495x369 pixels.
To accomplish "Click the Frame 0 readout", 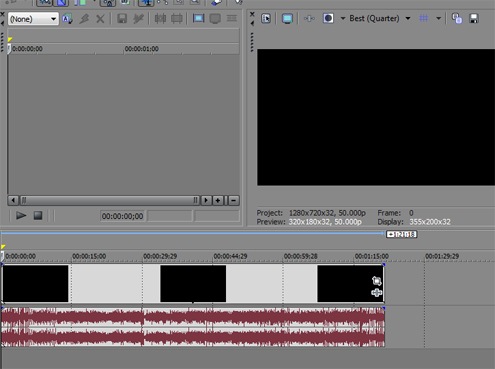I will (395, 213).
